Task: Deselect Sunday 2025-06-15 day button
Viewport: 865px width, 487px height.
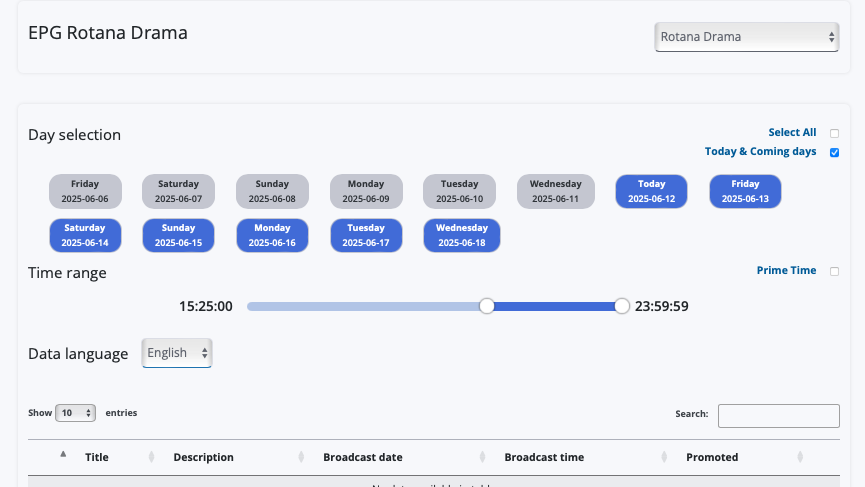Action: pos(178,236)
